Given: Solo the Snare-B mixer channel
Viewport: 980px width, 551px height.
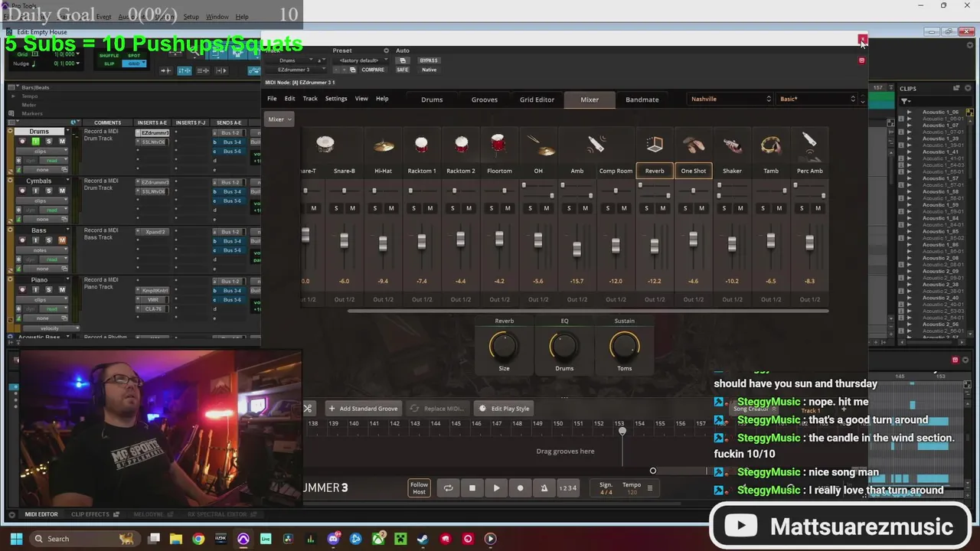Looking at the screenshot, I should (x=336, y=208).
